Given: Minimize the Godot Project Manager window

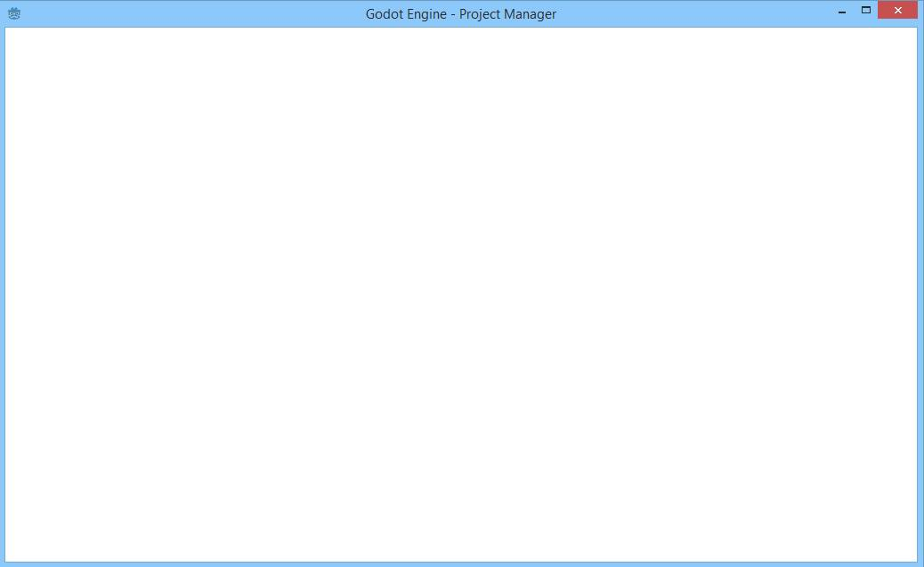Looking at the screenshot, I should tap(842, 11).
